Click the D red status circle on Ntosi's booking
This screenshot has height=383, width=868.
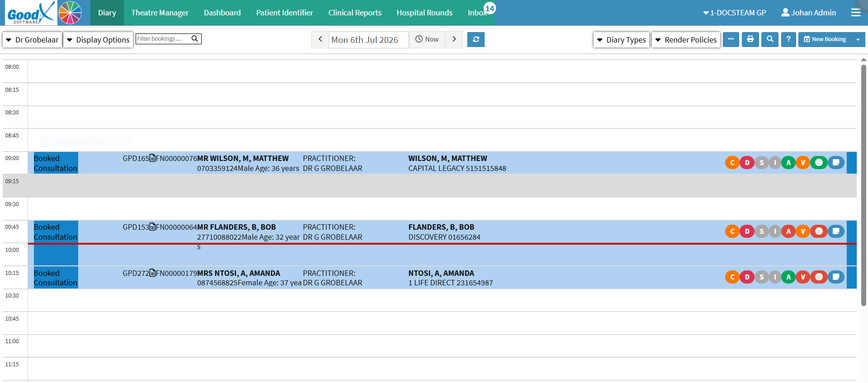tap(747, 277)
